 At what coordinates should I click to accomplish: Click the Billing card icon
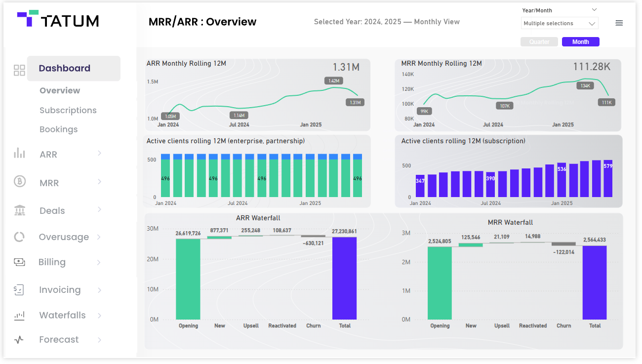[20, 262]
